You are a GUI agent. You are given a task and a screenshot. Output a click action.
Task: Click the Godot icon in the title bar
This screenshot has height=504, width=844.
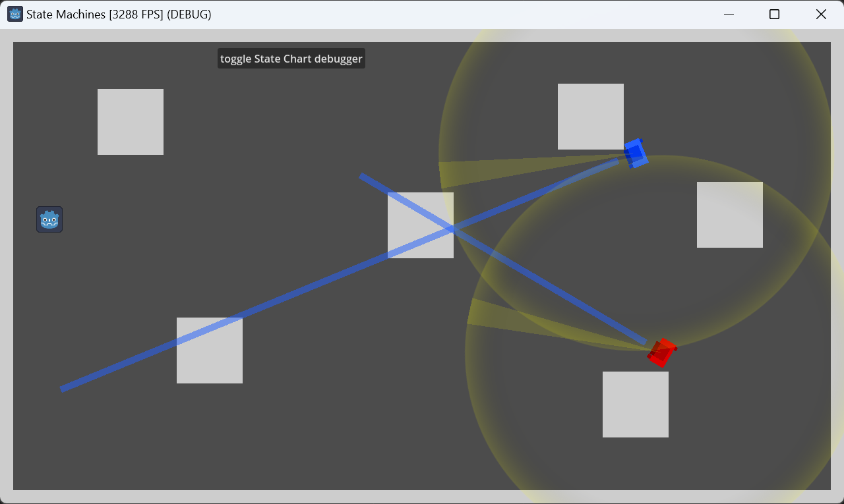15,14
